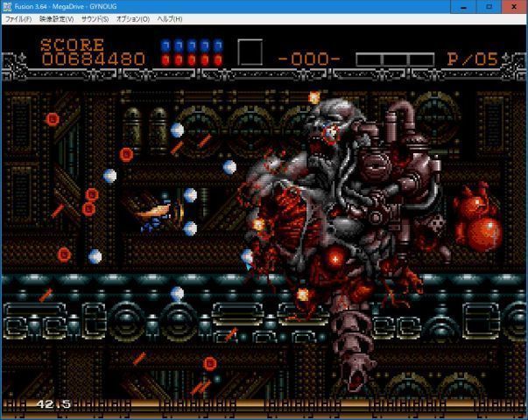Click the 42.5 FPS counter
The height and width of the screenshot is (420, 528).
coord(54,404)
